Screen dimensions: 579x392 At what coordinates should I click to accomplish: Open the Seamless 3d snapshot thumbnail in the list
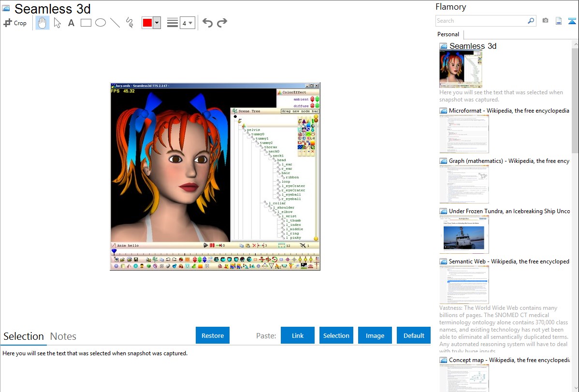[x=461, y=69]
